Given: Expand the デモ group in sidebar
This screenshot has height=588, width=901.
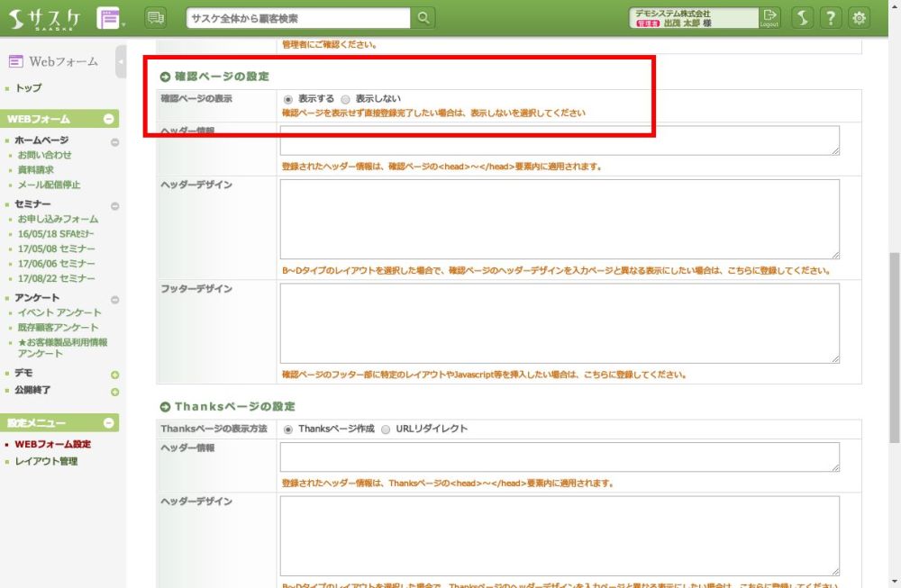Looking at the screenshot, I should point(114,375).
